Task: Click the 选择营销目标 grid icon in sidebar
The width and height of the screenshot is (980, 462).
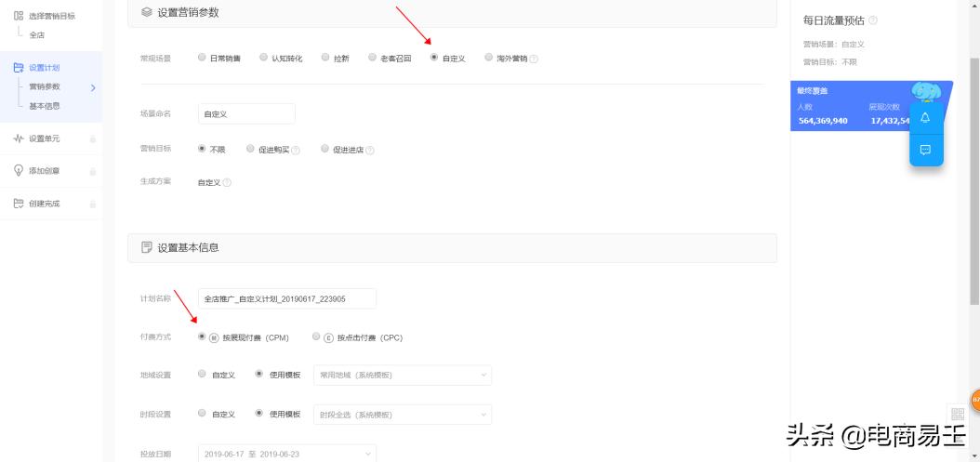Action: point(18,16)
